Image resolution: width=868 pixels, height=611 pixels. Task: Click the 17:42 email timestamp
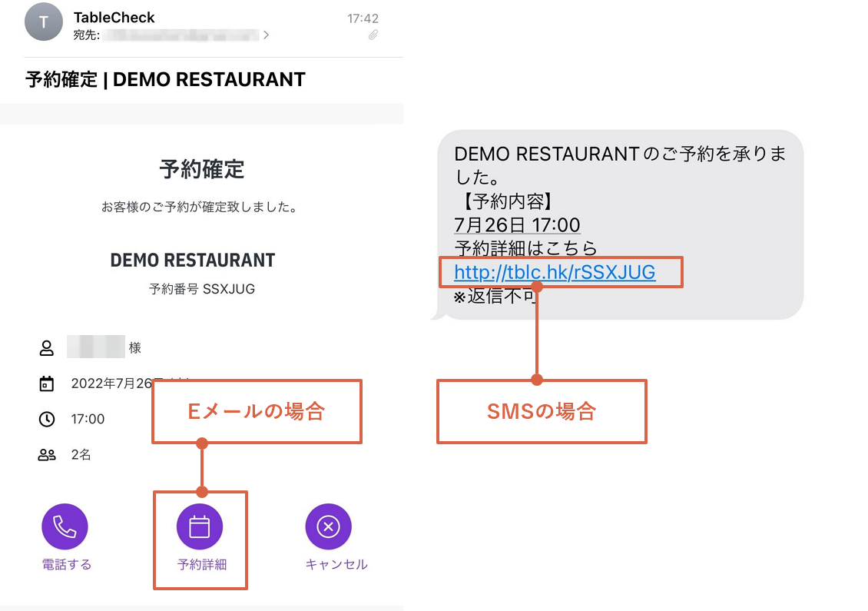pyautogui.click(x=363, y=19)
